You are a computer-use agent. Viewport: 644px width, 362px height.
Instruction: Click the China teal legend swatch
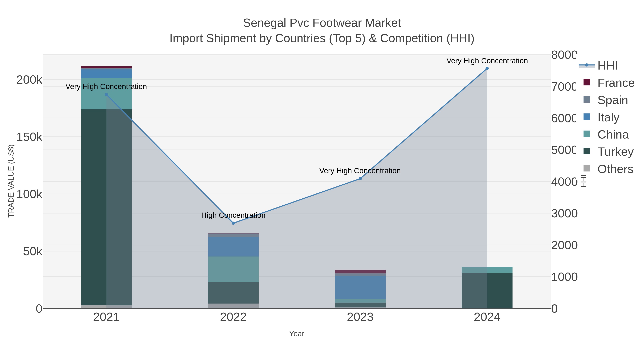[x=587, y=134]
